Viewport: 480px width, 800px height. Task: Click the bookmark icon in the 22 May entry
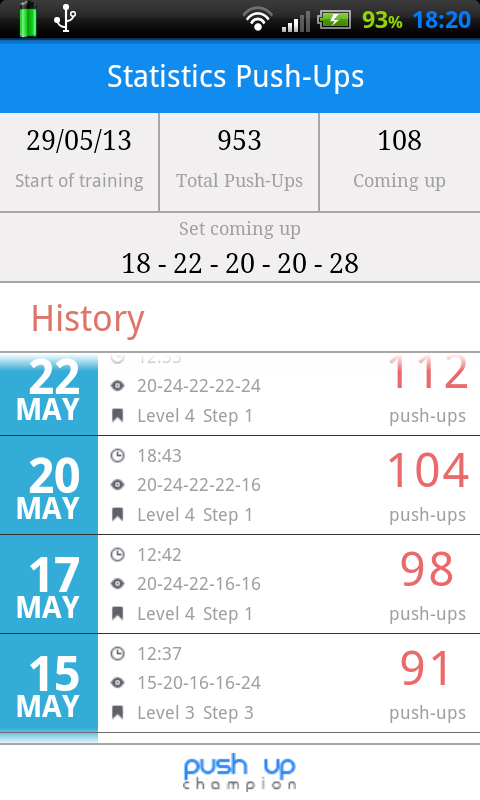[x=117, y=416]
